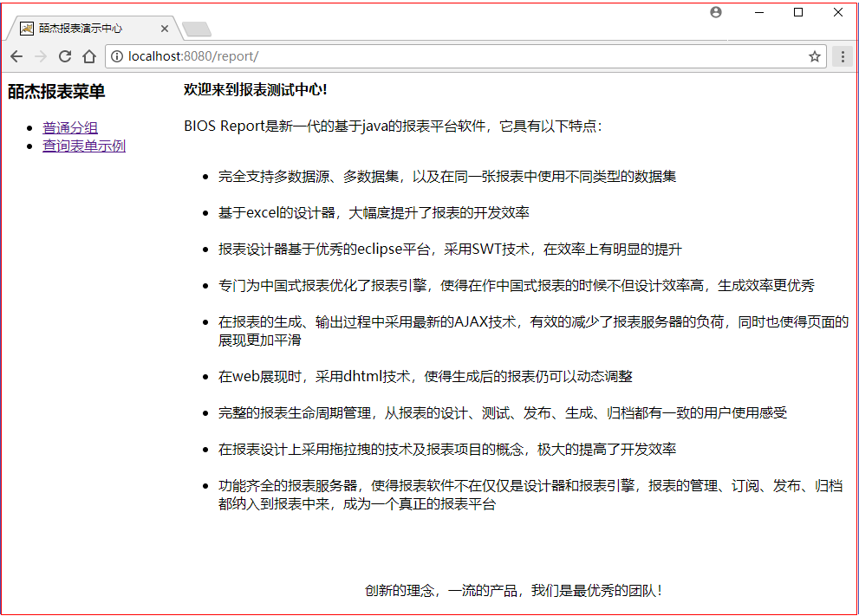
Task: Click the 皕杰报表菜单 heading
Action: click(x=56, y=91)
